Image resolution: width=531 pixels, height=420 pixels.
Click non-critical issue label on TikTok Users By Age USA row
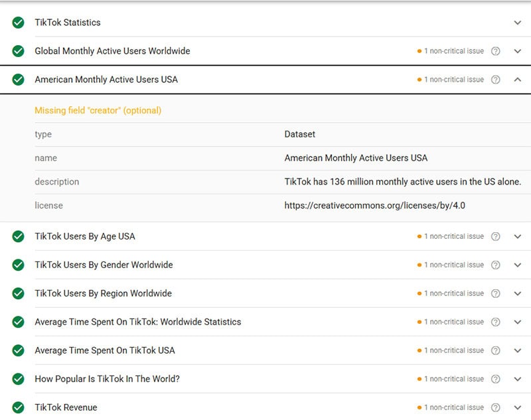[451, 237]
